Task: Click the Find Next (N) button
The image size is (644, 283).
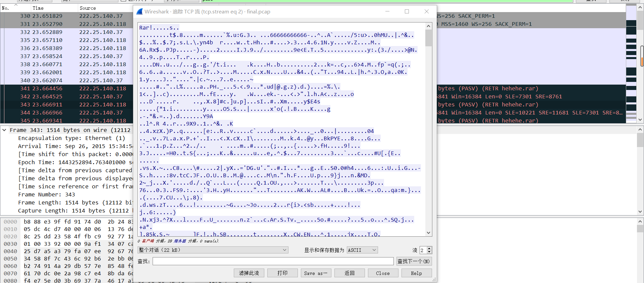Action: 414,261
